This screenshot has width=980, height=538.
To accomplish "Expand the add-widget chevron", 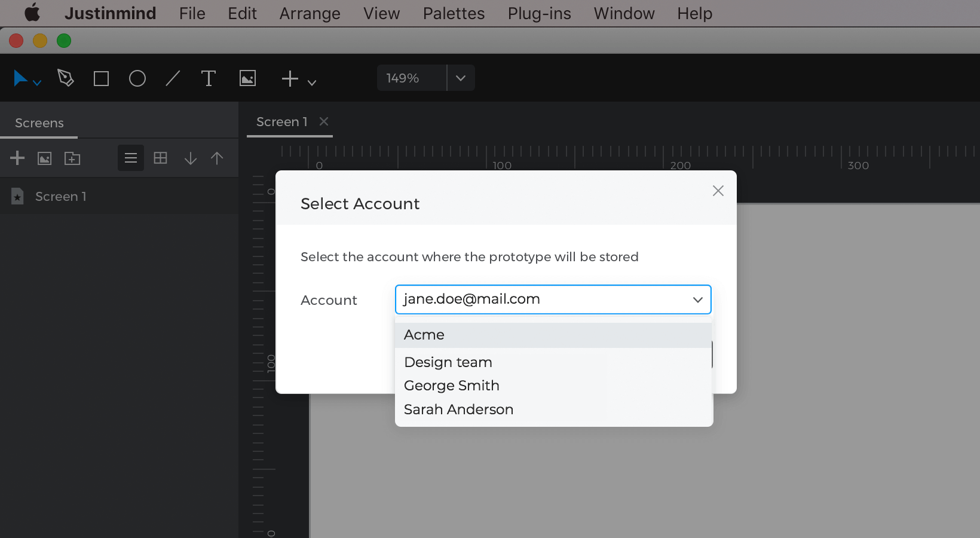I will (x=312, y=82).
